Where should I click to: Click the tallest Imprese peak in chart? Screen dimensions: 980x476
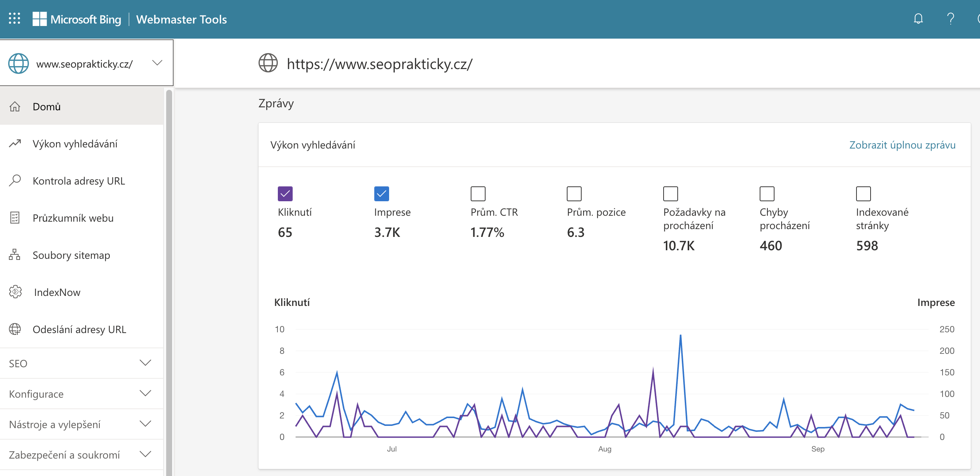point(680,336)
